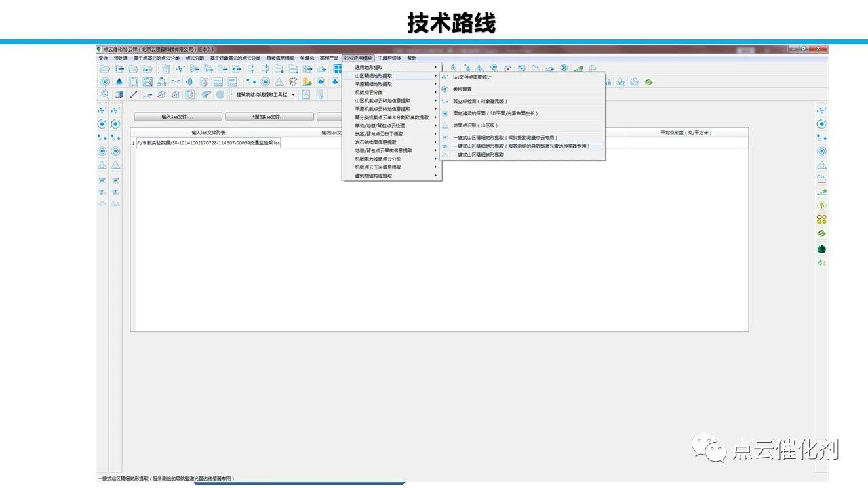Screen dimensions: 868x488
Task: Open the 帮助 menu
Action: (x=412, y=58)
